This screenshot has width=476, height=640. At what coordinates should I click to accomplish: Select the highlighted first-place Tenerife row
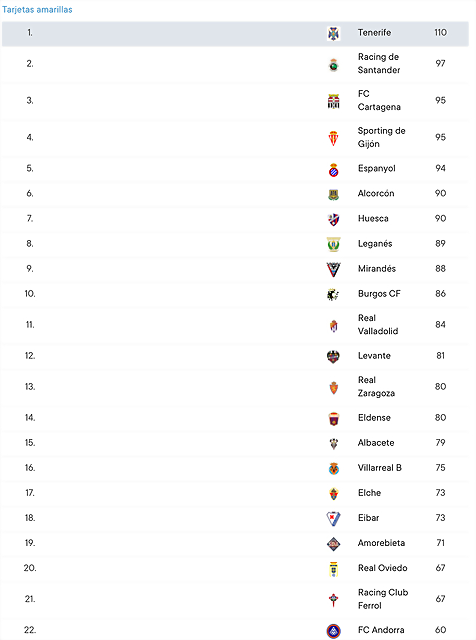click(x=235, y=33)
